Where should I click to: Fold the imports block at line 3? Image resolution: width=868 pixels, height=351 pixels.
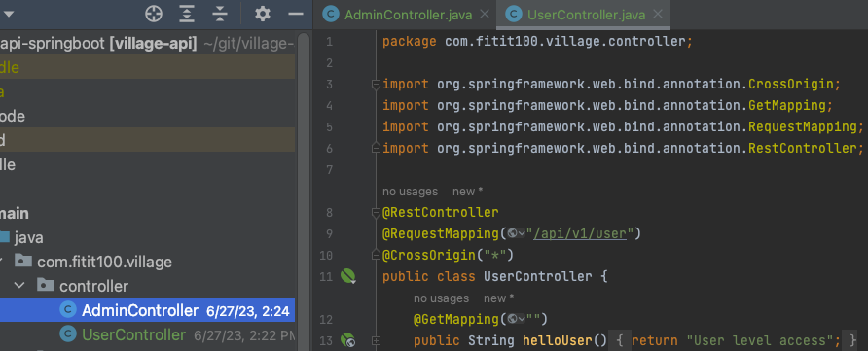376,84
